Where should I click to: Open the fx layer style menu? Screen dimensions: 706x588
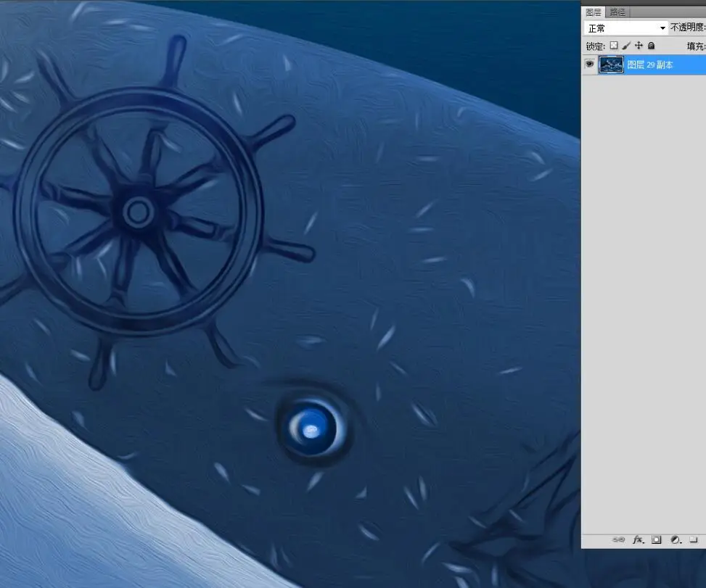click(638, 539)
